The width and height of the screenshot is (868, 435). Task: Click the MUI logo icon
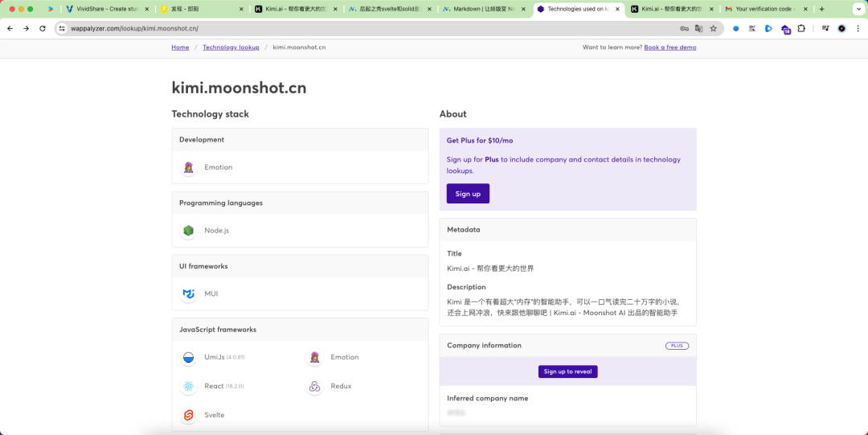pyautogui.click(x=189, y=293)
